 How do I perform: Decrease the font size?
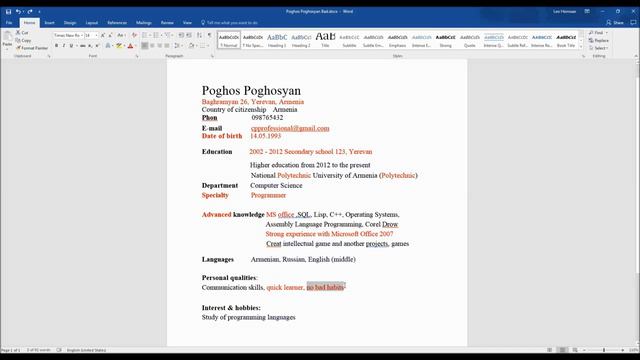point(110,36)
